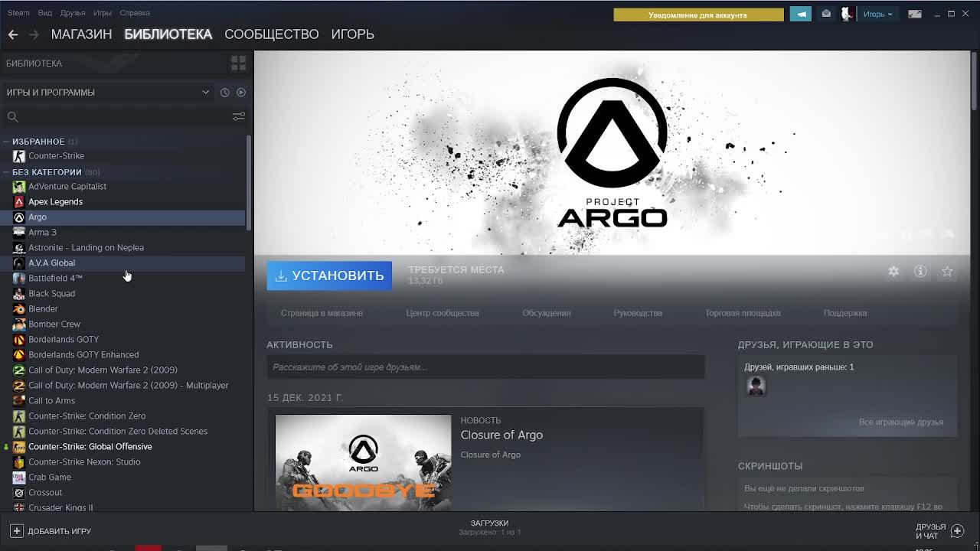
Task: Open the Steam menu
Action: [x=18, y=13]
